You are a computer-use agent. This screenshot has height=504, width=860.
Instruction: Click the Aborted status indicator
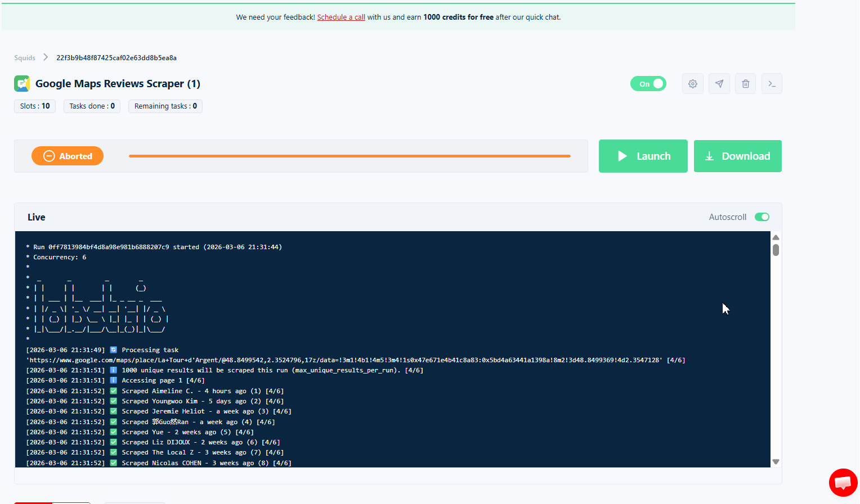[68, 156]
